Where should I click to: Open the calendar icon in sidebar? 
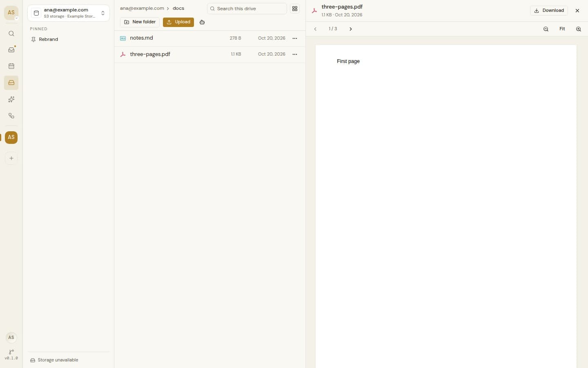(x=11, y=66)
